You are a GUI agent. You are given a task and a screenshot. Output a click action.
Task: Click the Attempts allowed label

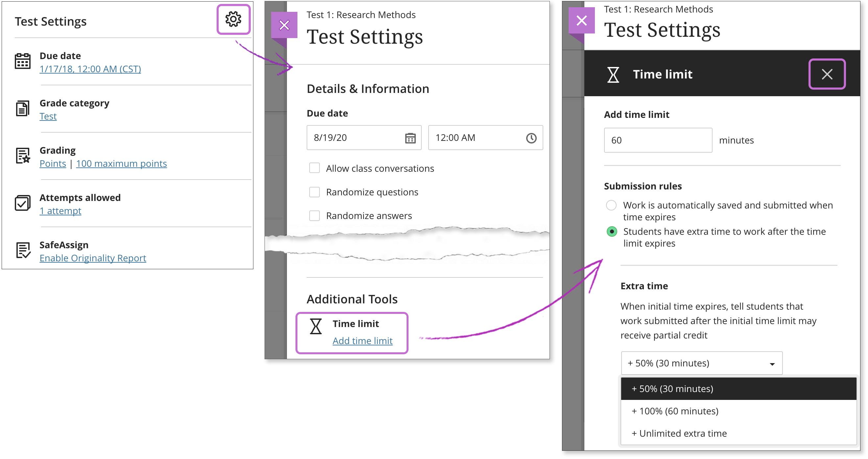80,198
